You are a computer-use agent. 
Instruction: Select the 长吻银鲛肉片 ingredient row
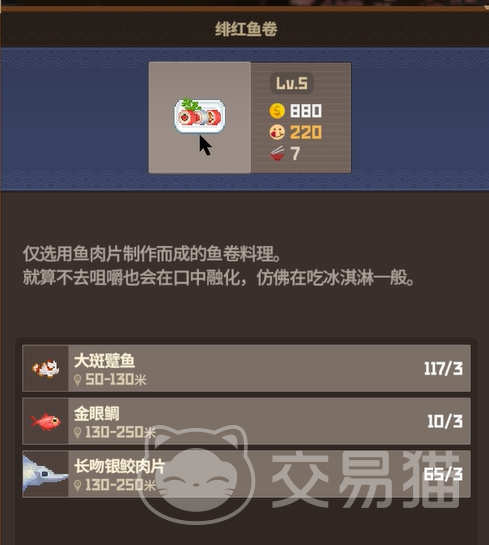tap(246, 474)
